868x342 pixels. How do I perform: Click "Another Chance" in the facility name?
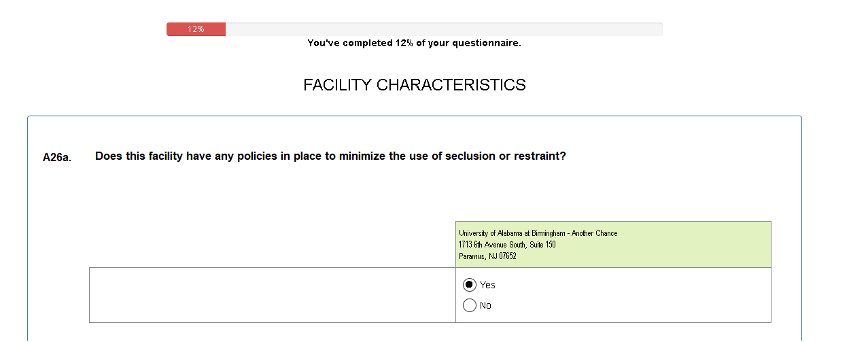coord(595,233)
